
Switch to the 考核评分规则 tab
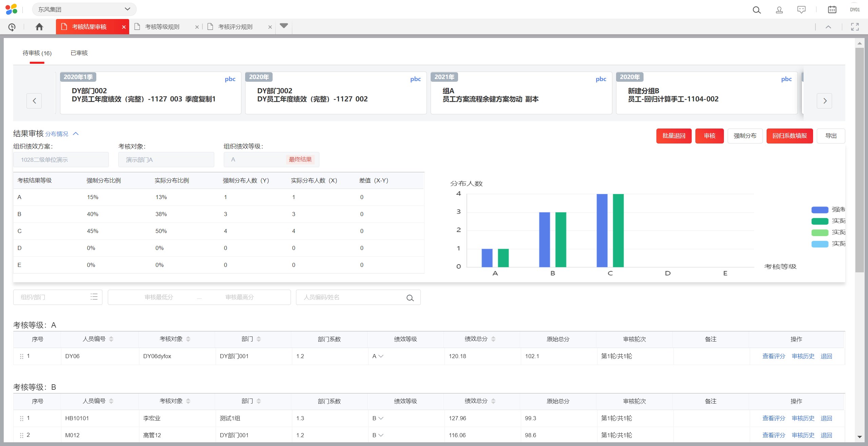point(235,27)
